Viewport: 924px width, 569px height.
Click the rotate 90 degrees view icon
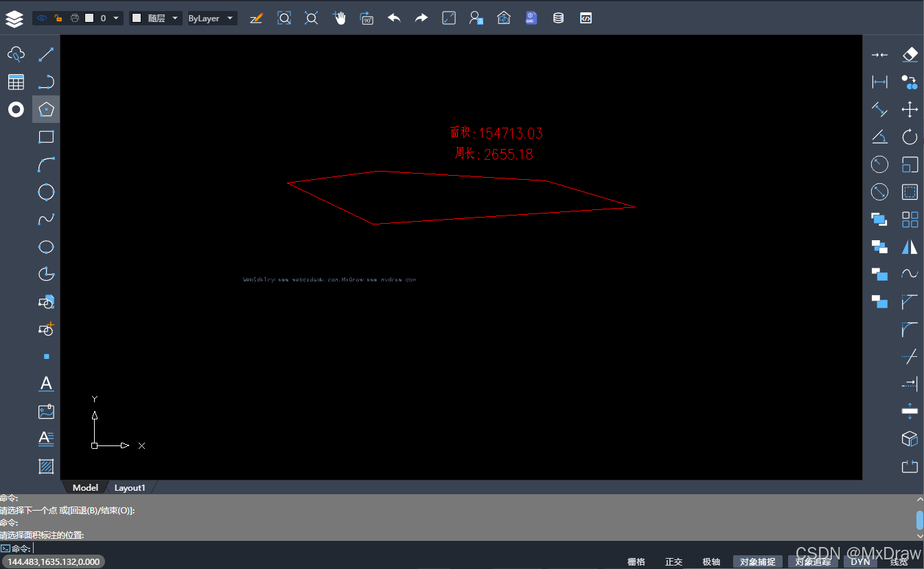click(367, 19)
